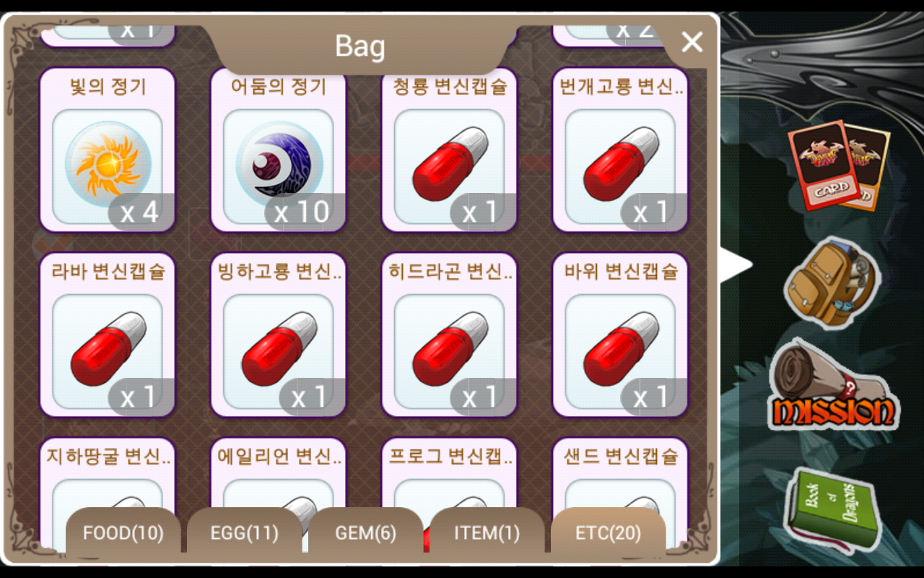Close the Bag window
Screen dimensions: 924x578
point(692,43)
